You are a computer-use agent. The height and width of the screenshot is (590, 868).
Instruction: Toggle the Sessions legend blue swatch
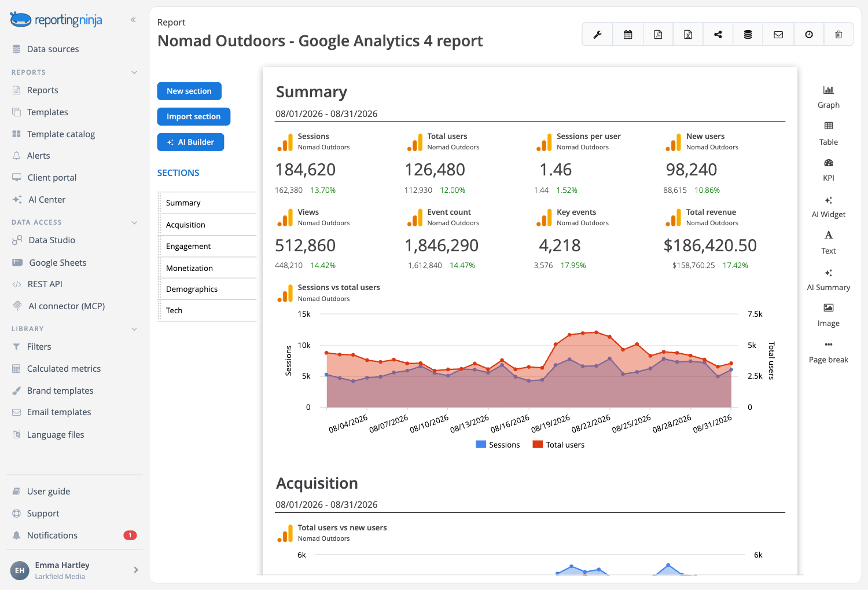pos(481,445)
